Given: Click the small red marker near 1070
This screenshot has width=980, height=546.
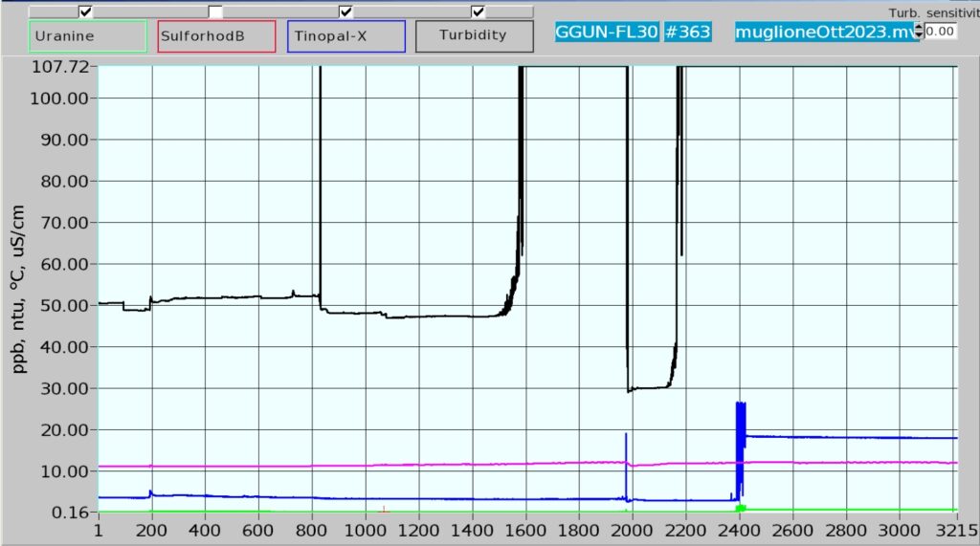Looking at the screenshot, I should (384, 510).
